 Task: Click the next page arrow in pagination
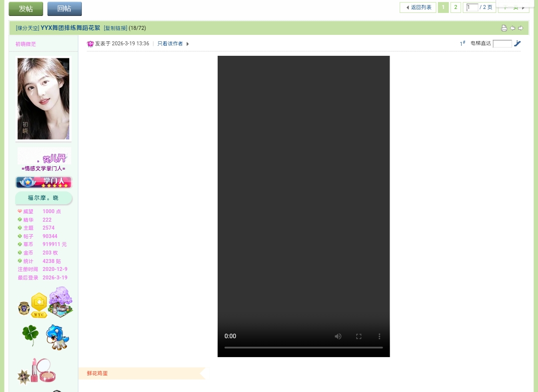(523, 7)
